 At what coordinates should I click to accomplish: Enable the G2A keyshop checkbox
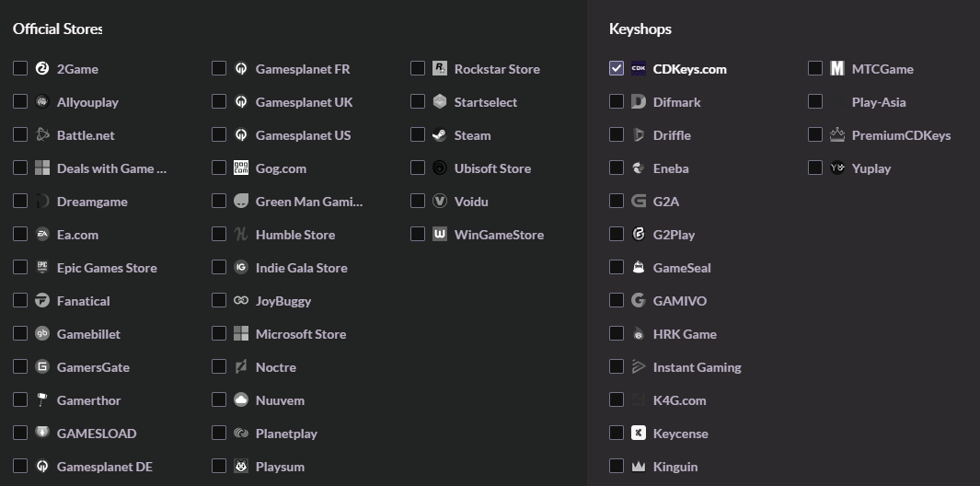(617, 201)
